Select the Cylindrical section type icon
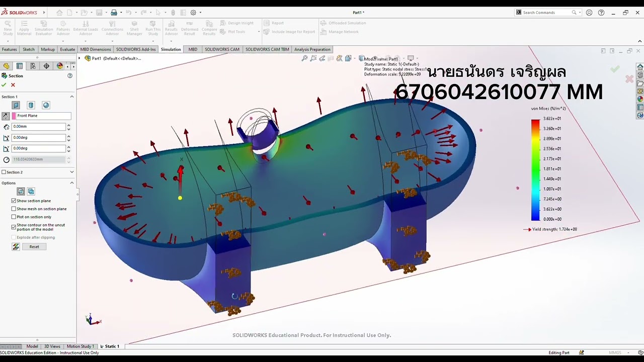 tap(31, 105)
